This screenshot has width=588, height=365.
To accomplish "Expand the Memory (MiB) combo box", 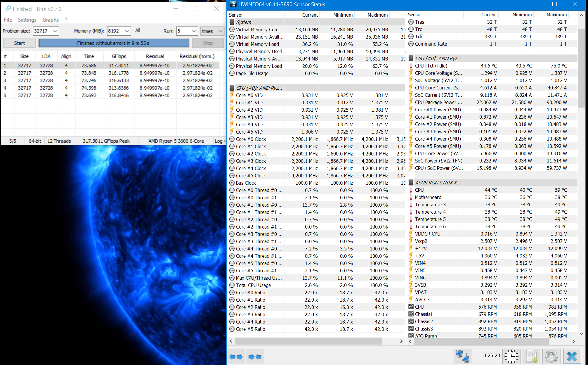I will (127, 31).
